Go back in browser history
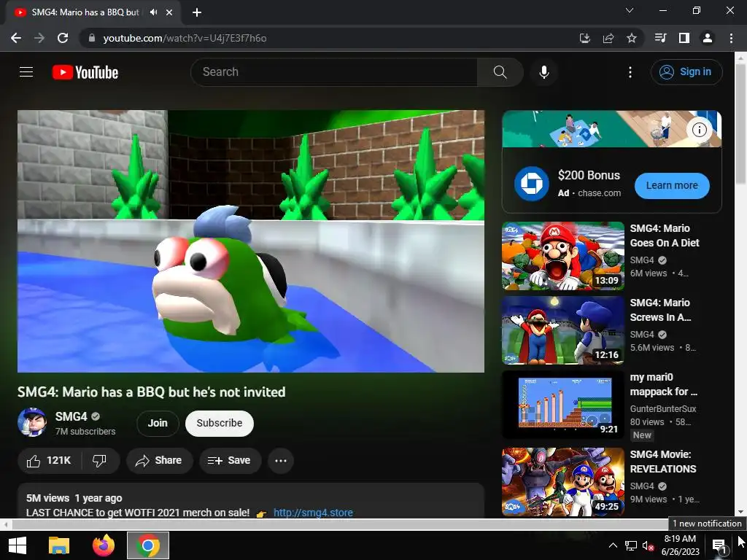This screenshot has width=747, height=560. pos(16,38)
